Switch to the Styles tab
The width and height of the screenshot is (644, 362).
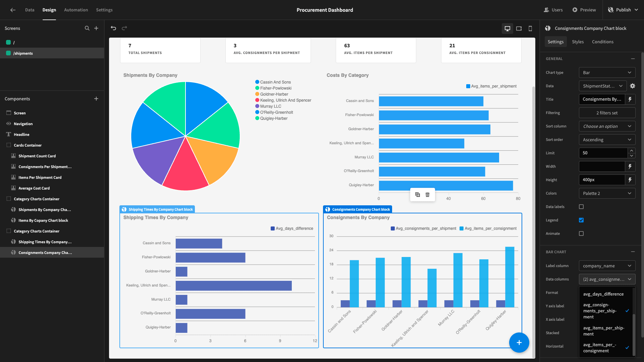[x=578, y=42]
